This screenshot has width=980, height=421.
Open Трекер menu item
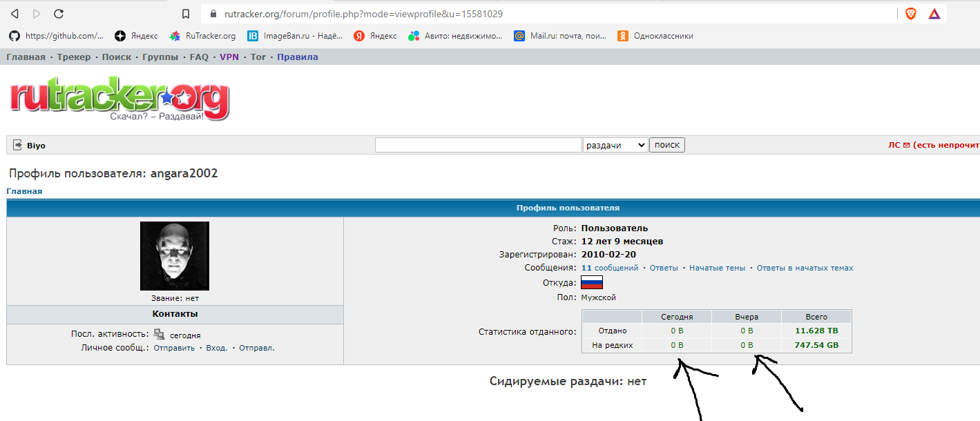point(74,57)
